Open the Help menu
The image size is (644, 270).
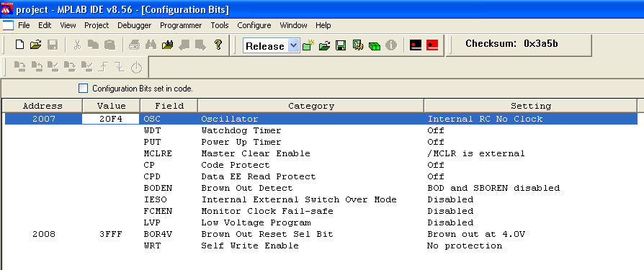(x=323, y=25)
